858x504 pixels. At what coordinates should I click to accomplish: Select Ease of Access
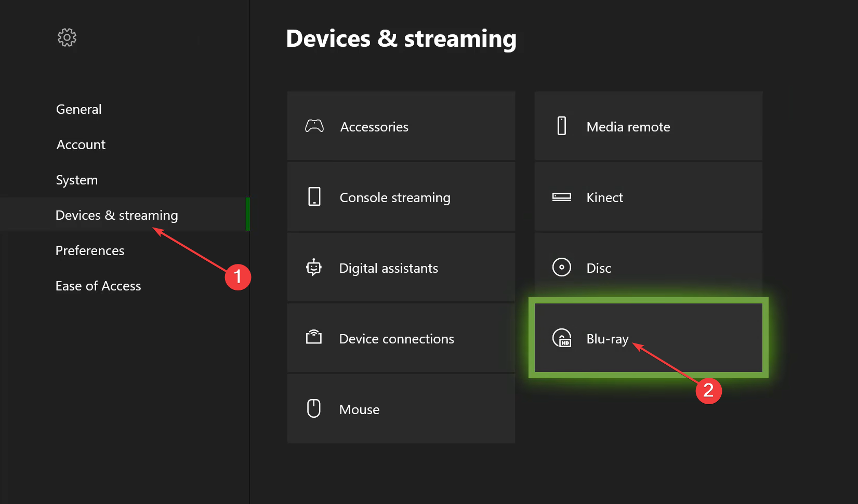(98, 286)
